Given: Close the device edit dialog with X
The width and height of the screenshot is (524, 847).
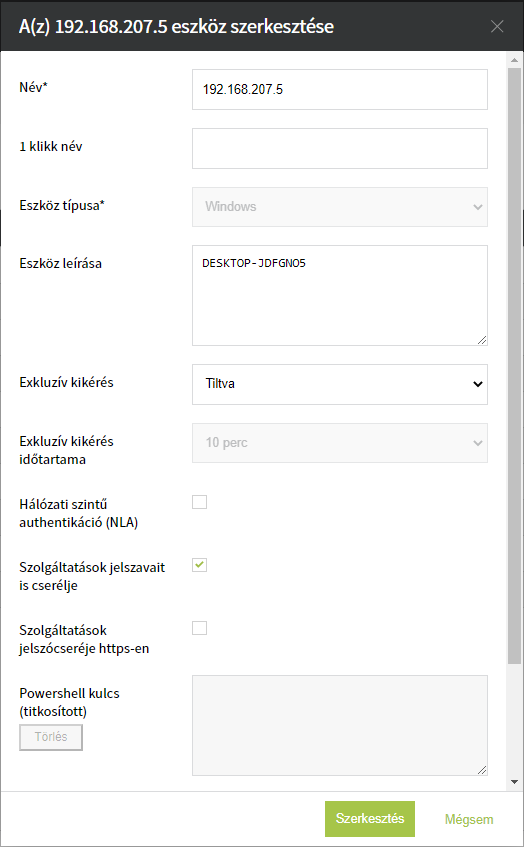Looking at the screenshot, I should pos(496,26).
